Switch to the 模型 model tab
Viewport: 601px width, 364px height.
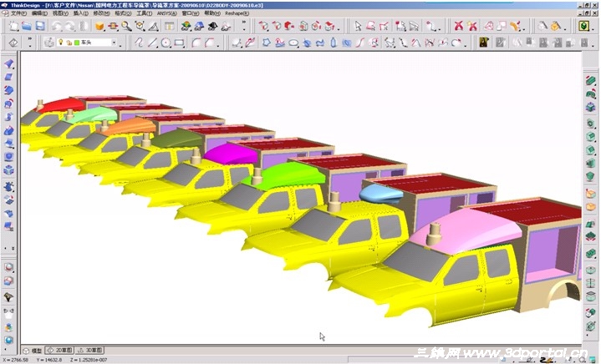[33, 350]
